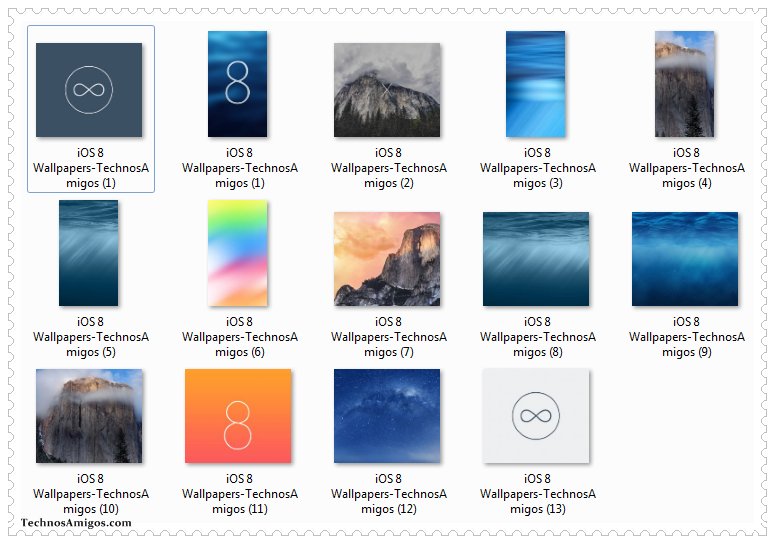The image size is (775, 544).
Task: Open the cloudy grey mountain thumbnail (2)
Action: pos(387,90)
